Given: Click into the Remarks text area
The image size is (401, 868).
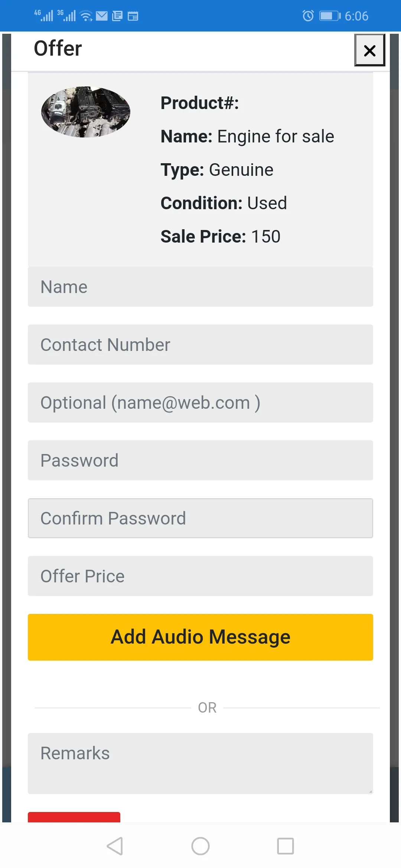Looking at the screenshot, I should point(200,763).
